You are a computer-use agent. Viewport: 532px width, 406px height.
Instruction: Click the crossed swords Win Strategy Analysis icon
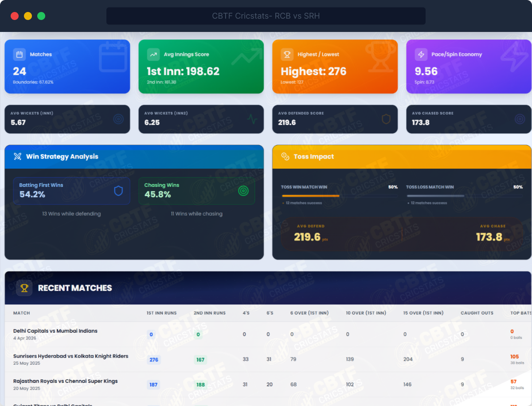tap(17, 156)
